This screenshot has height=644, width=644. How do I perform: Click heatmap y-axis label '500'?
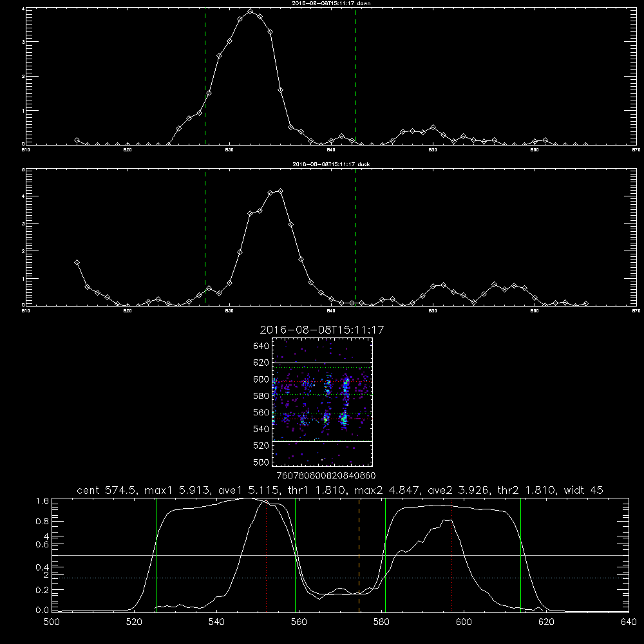pyautogui.click(x=261, y=462)
